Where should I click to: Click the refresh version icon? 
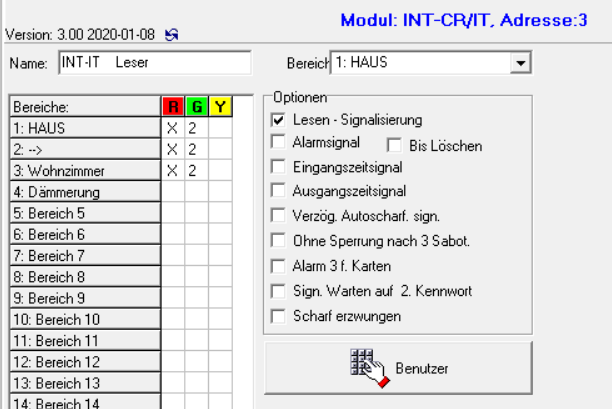(171, 35)
